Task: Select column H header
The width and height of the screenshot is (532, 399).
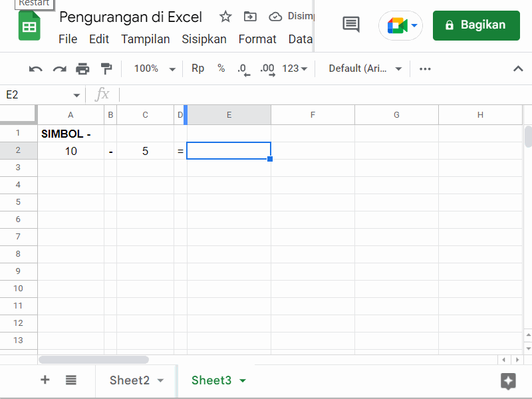Action: pyautogui.click(x=480, y=115)
